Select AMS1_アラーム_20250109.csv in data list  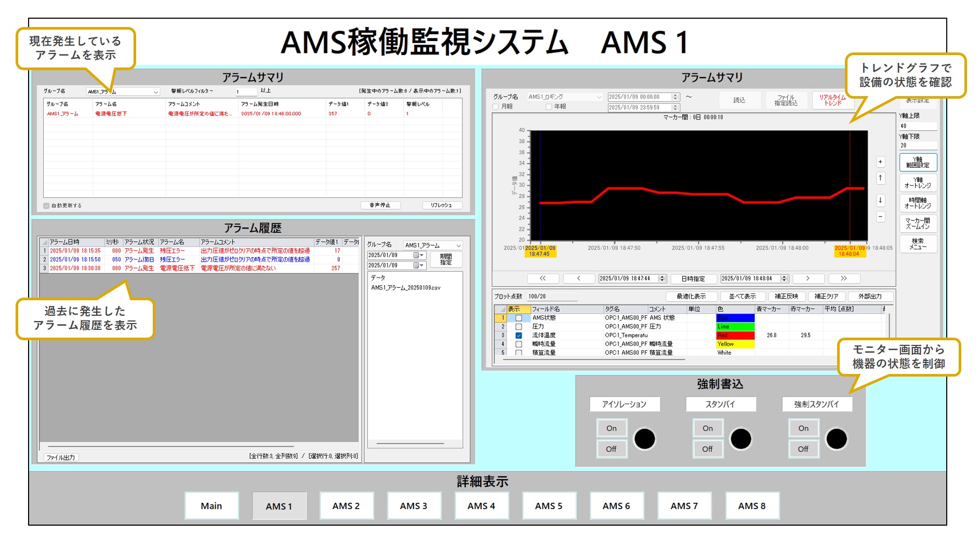[406, 288]
